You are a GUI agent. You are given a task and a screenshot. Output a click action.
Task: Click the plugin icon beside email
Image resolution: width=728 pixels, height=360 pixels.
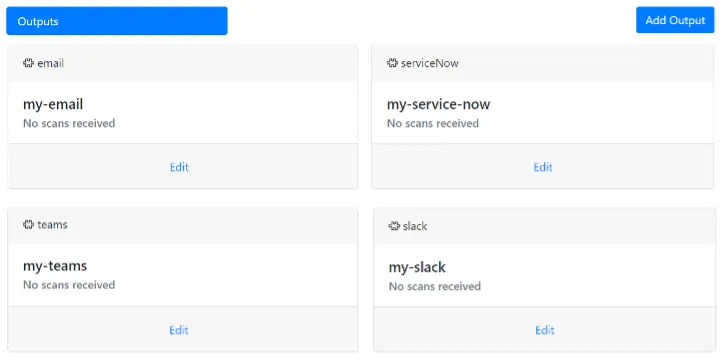tap(28, 63)
